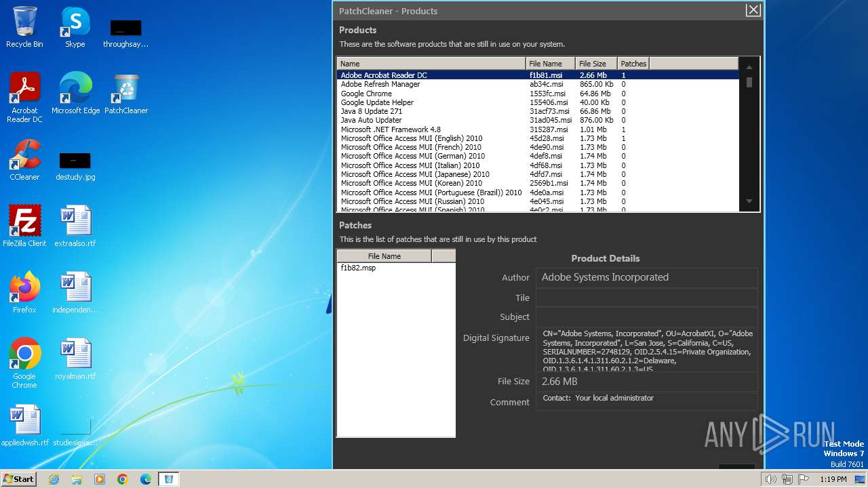Viewport: 868px width, 488px height.
Task: Click products list scroll down arrow
Action: click(749, 201)
